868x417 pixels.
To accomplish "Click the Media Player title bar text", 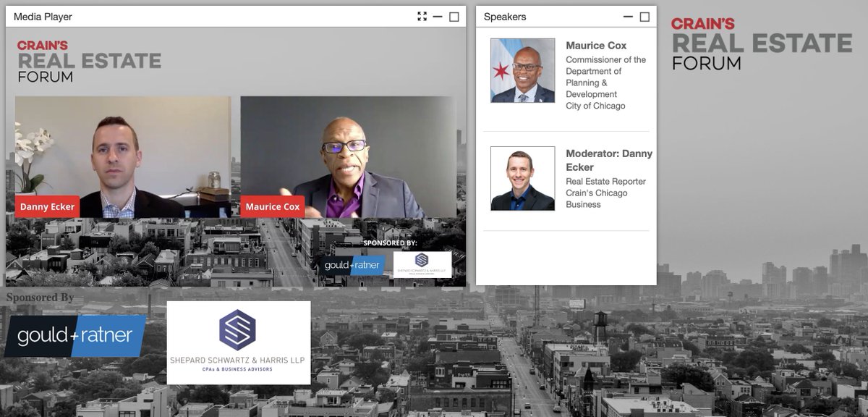I will [43, 17].
